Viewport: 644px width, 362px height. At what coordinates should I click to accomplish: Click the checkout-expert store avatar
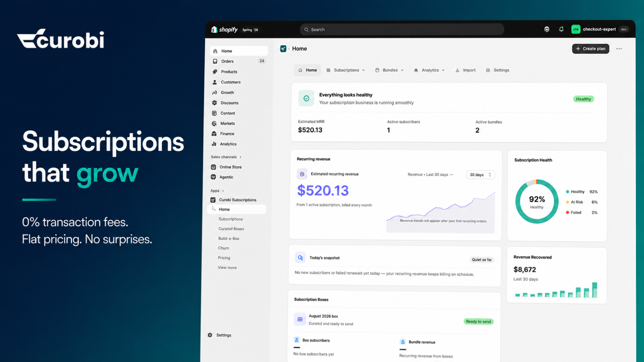tap(576, 29)
